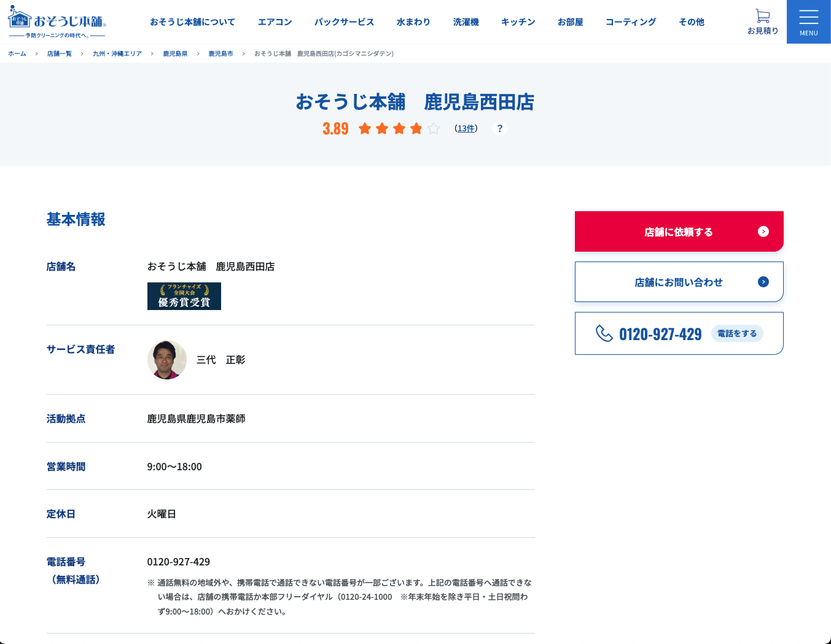Click the 優秀賞受賞 award badge
The height and width of the screenshot is (644, 831).
184,297
